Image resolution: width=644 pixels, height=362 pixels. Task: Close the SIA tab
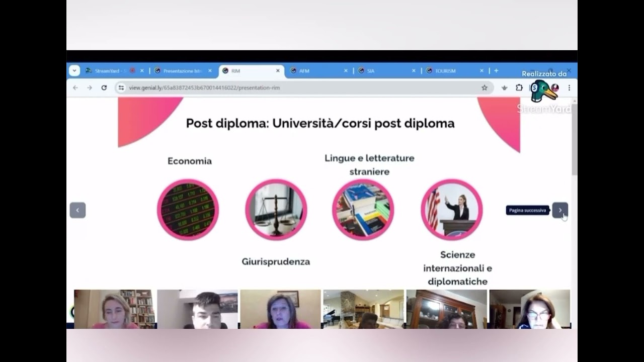pos(414,71)
